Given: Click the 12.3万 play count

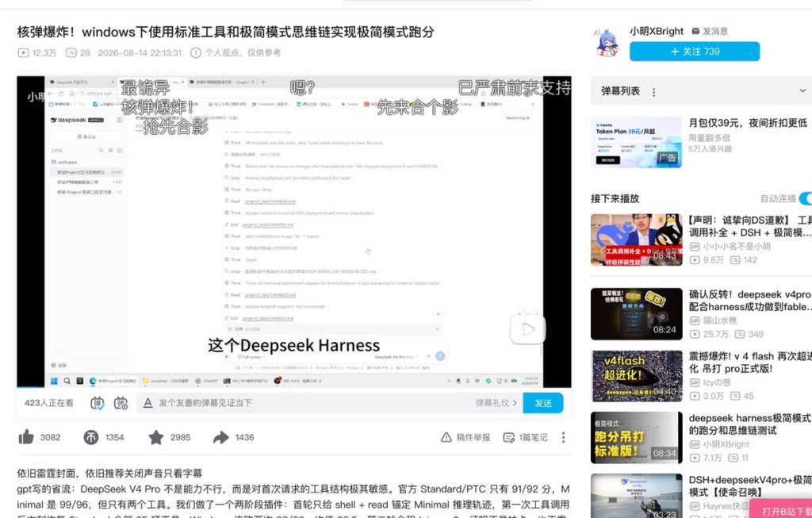Looking at the screenshot, I should (37, 53).
